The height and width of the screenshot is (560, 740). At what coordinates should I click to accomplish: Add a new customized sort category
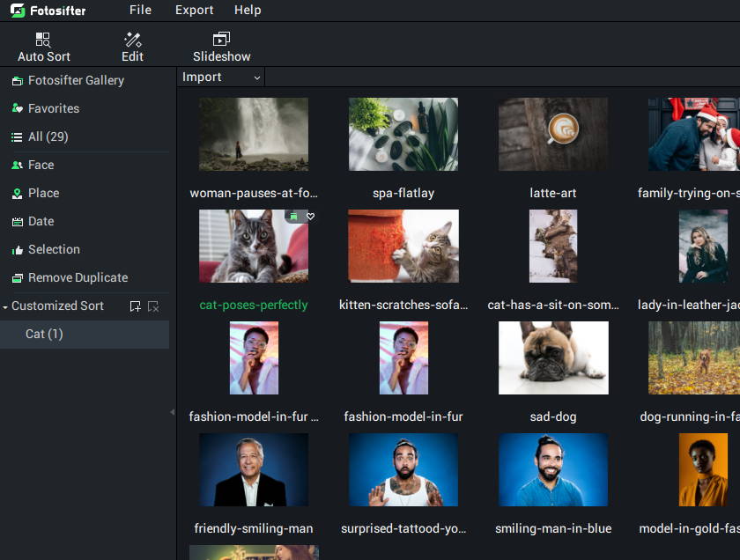tap(136, 306)
